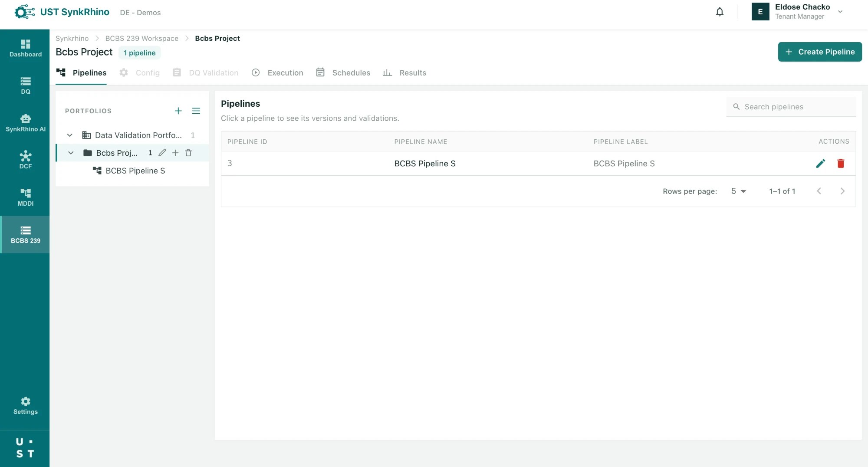Click the 1 pipeline badge
The width and height of the screenshot is (868, 467).
click(x=139, y=53)
